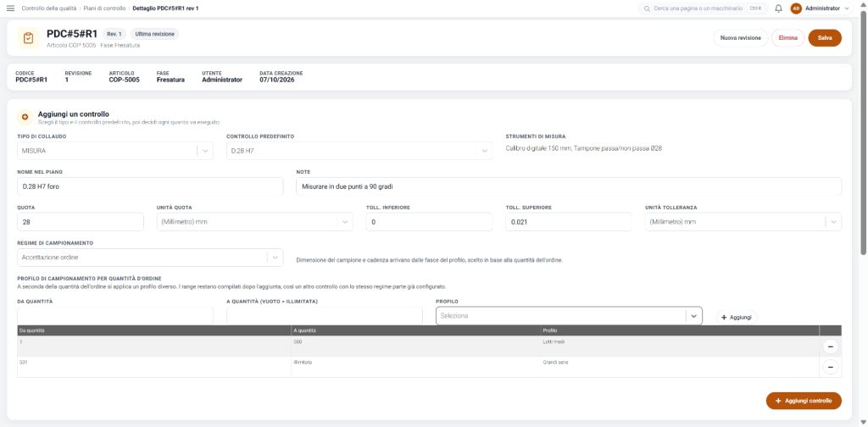Go to Controllo della qualità breadcrumb
This screenshot has height=427, width=868.
[x=48, y=8]
